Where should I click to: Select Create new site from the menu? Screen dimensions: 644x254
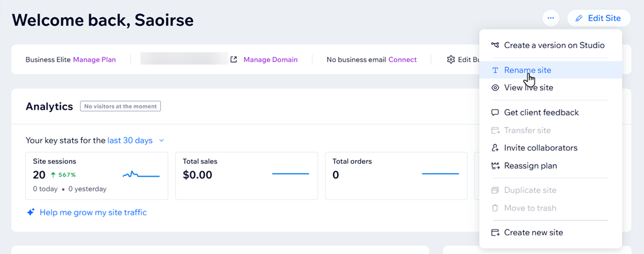[x=551, y=233]
